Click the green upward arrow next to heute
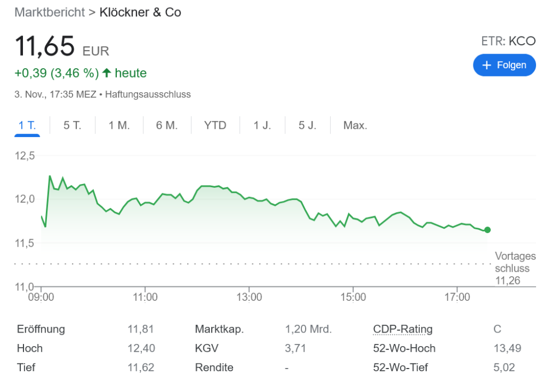Screen dimensions: 559x392 [x=107, y=72]
